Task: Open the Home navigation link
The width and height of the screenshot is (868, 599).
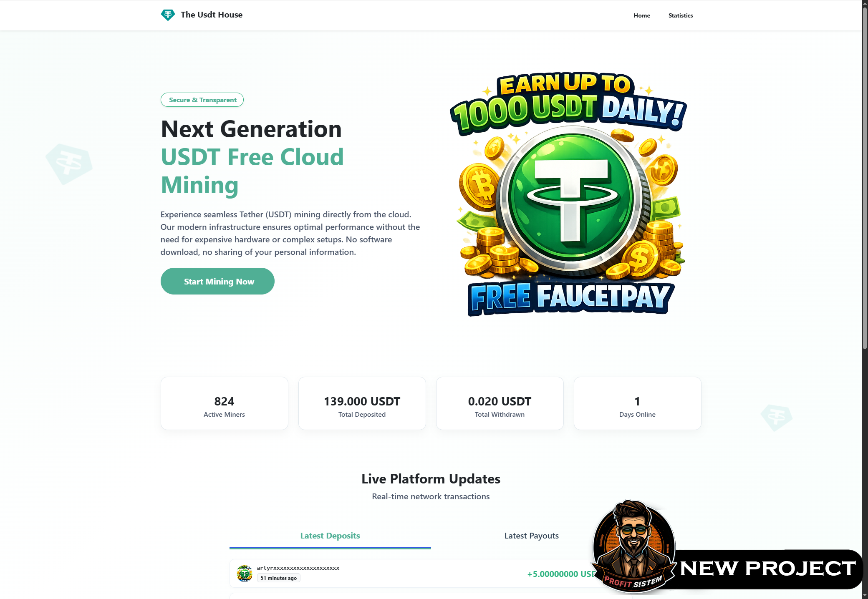Action: pyautogui.click(x=642, y=15)
